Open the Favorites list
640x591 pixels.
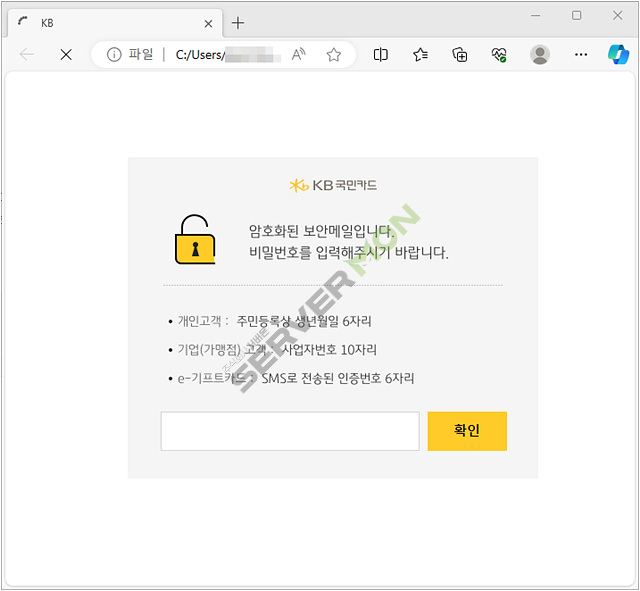click(420, 54)
